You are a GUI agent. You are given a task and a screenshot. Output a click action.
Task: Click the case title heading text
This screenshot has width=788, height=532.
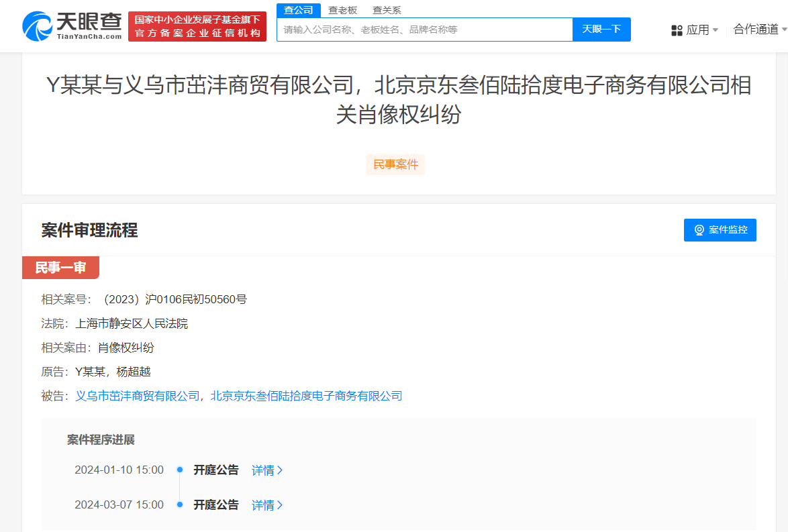[x=399, y=99]
